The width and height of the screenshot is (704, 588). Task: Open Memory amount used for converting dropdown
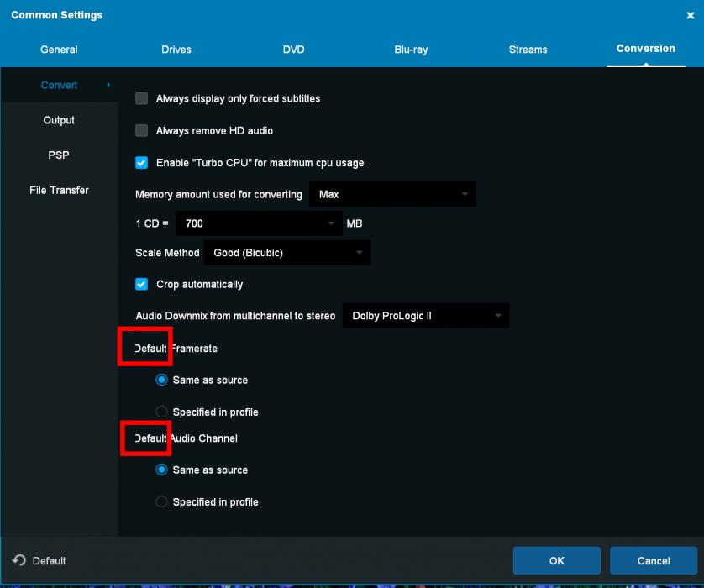(x=392, y=195)
